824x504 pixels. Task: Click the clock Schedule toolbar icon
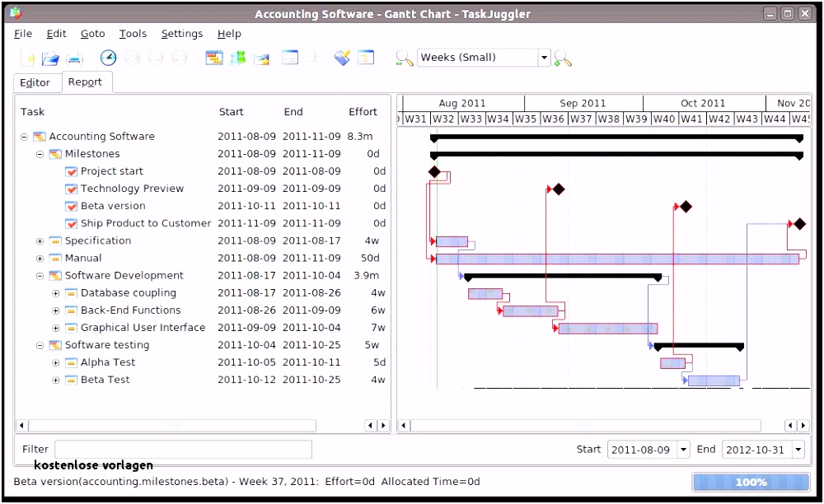point(108,57)
